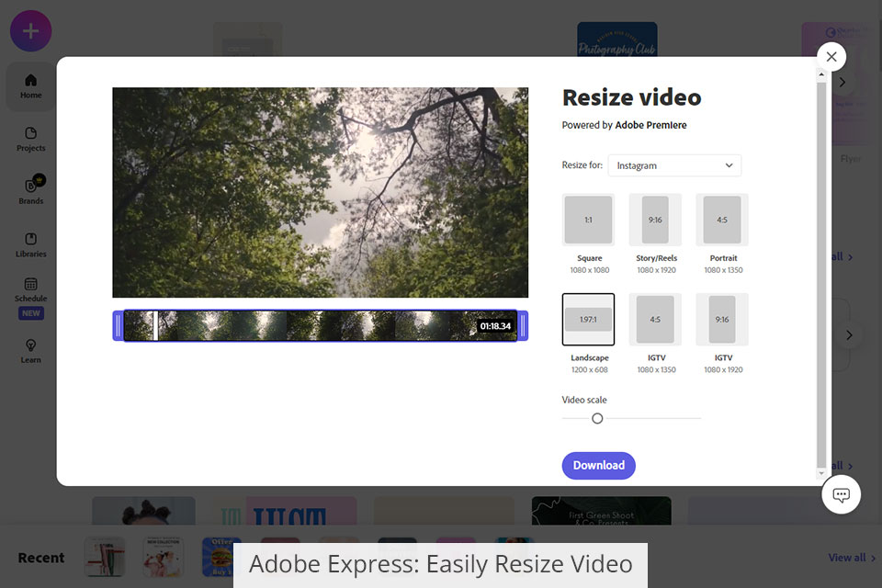The image size is (882, 588).
Task: Select IGTV 1080 x 1350 format
Action: [x=655, y=319]
